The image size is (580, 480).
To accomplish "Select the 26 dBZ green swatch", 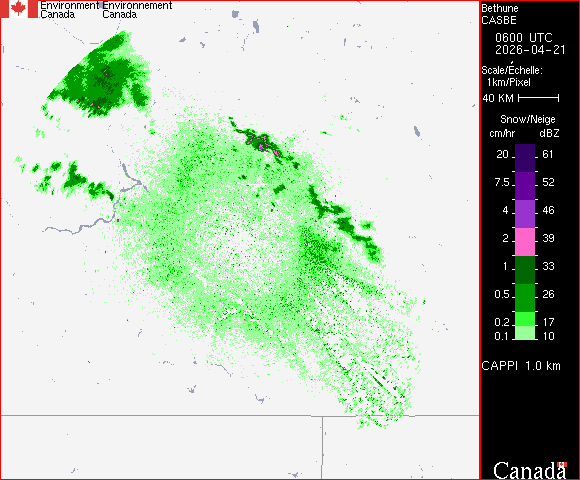I will point(525,298).
